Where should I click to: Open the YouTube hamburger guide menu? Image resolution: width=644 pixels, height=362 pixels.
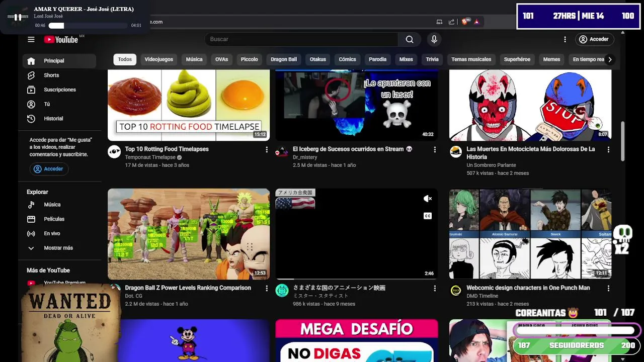pyautogui.click(x=31, y=39)
